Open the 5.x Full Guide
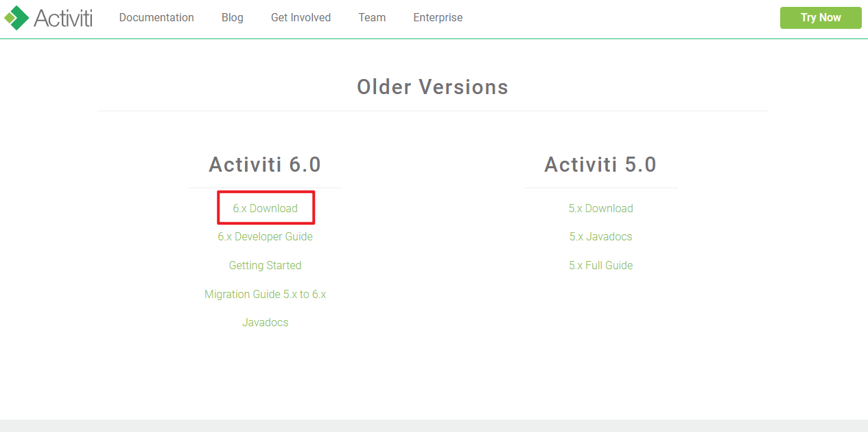The width and height of the screenshot is (868, 432). click(x=600, y=266)
